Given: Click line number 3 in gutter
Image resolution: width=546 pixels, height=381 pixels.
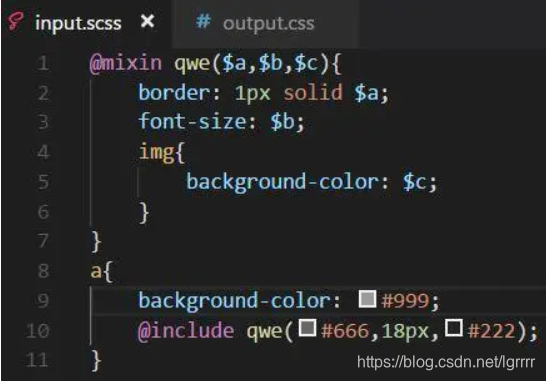Looking at the screenshot, I should point(43,122).
